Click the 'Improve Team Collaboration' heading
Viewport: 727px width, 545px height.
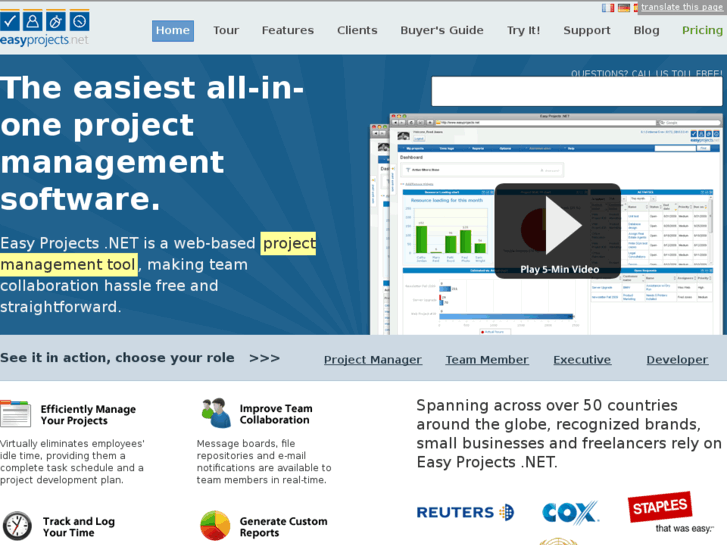tap(276, 414)
